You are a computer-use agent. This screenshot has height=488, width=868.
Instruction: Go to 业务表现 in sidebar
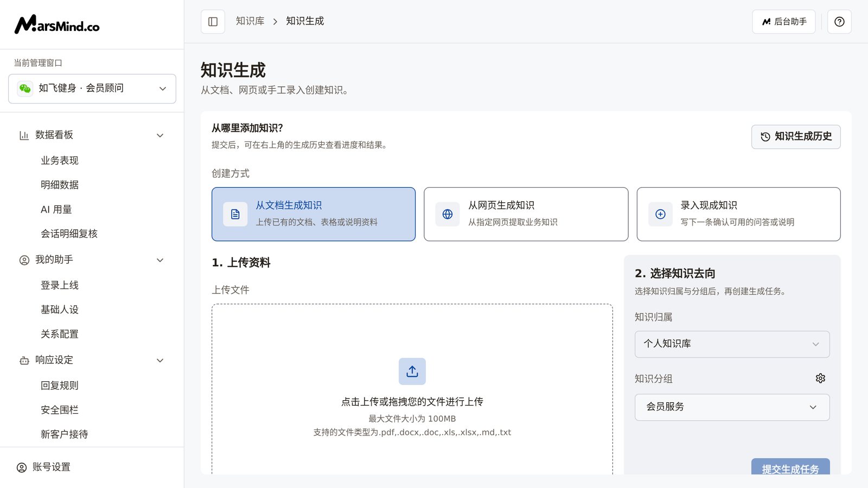[60, 160]
